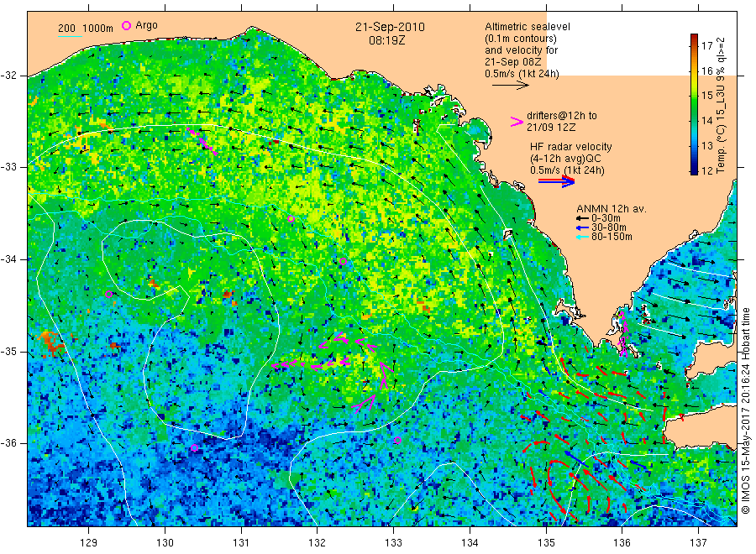This screenshot has width=756, height=554.
Task: Click the cyan 80-150m ANMN legend arrow
Action: [x=582, y=237]
